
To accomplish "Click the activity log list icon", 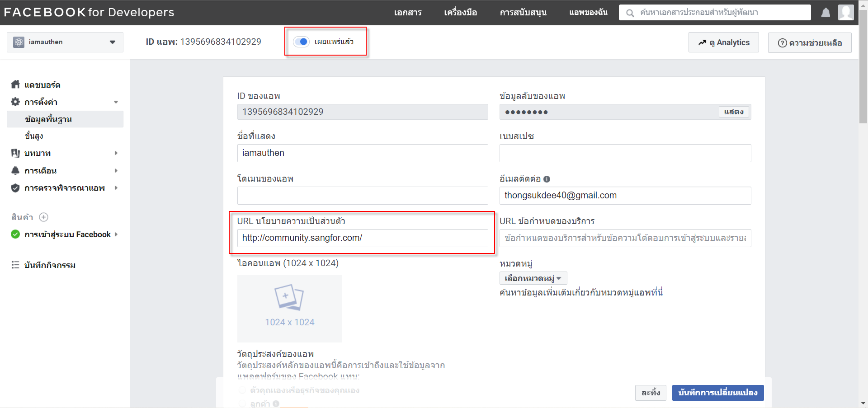I will [x=15, y=265].
